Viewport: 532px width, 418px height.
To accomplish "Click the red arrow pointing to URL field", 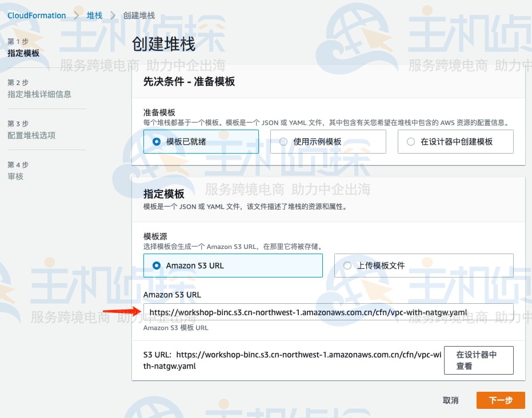I will coord(121,312).
